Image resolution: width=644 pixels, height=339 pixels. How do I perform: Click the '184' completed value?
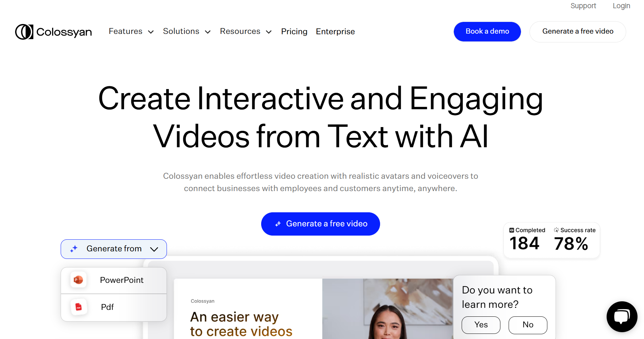[524, 243]
